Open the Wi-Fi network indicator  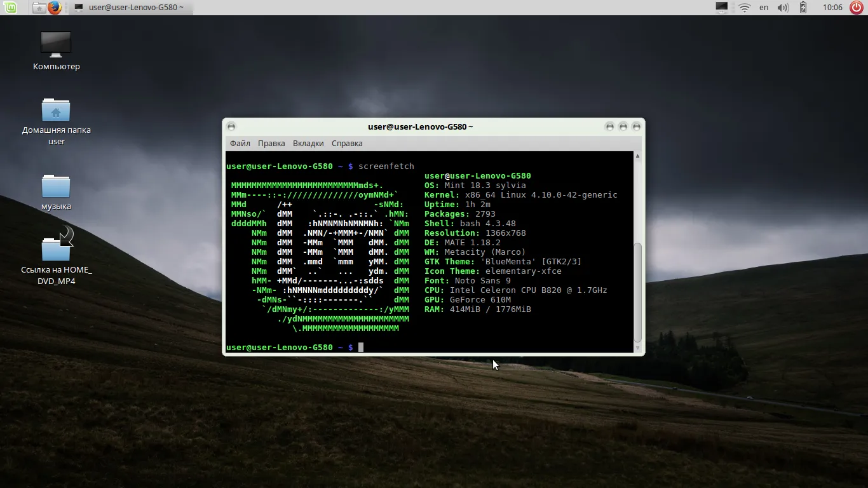744,8
